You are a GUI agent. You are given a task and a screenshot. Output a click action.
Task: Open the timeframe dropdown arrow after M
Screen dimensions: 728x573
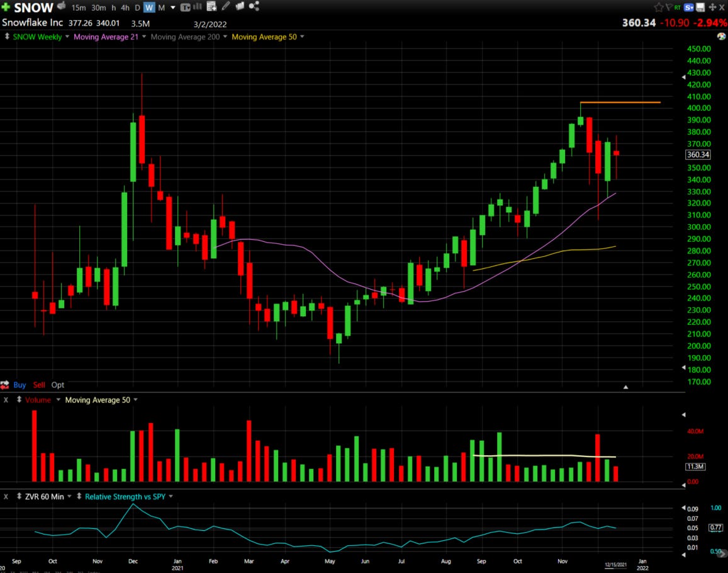(x=172, y=8)
